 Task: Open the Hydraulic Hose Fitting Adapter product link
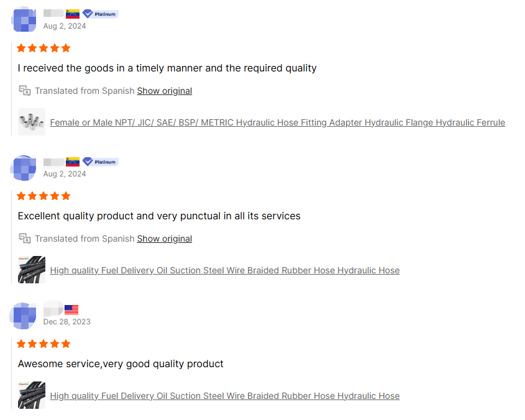pyautogui.click(x=278, y=122)
